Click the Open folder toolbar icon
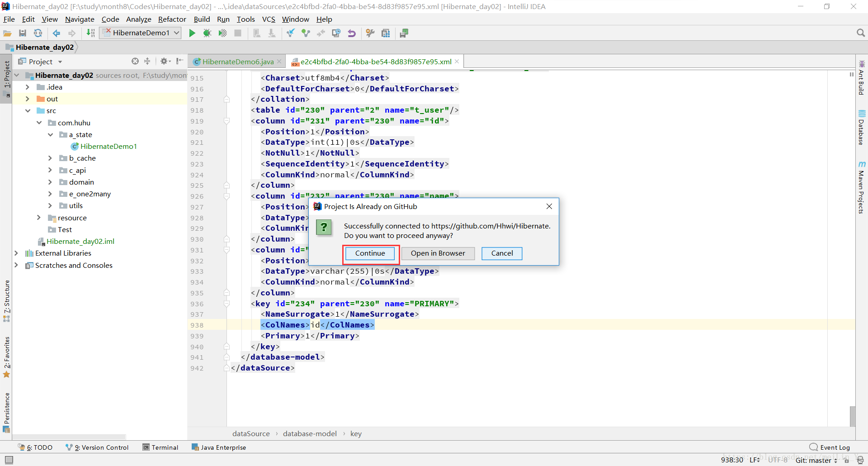The height and width of the screenshot is (466, 868). (x=7, y=33)
